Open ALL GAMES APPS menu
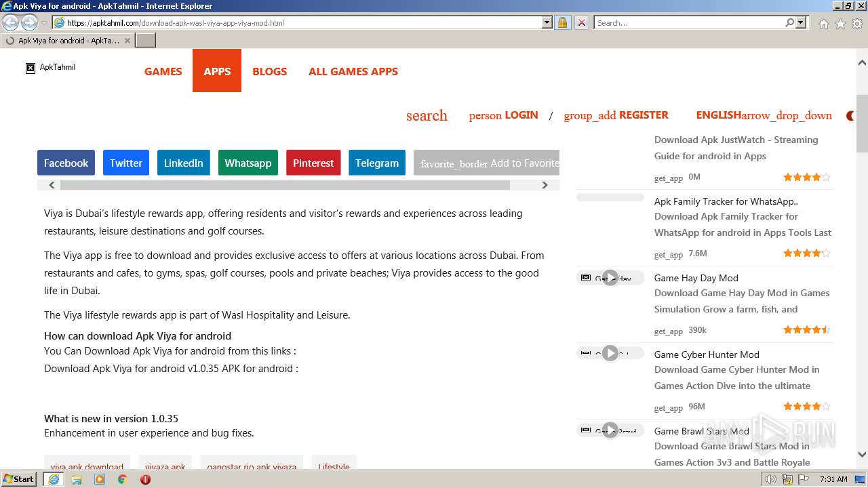The image size is (868, 488). (353, 71)
